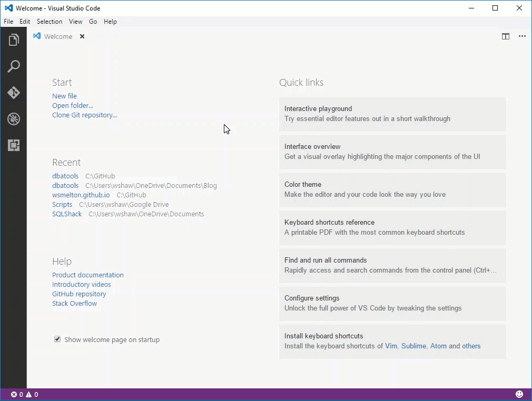The width and height of the screenshot is (532, 401).
Task: Open the Source Control view
Action: (x=14, y=93)
